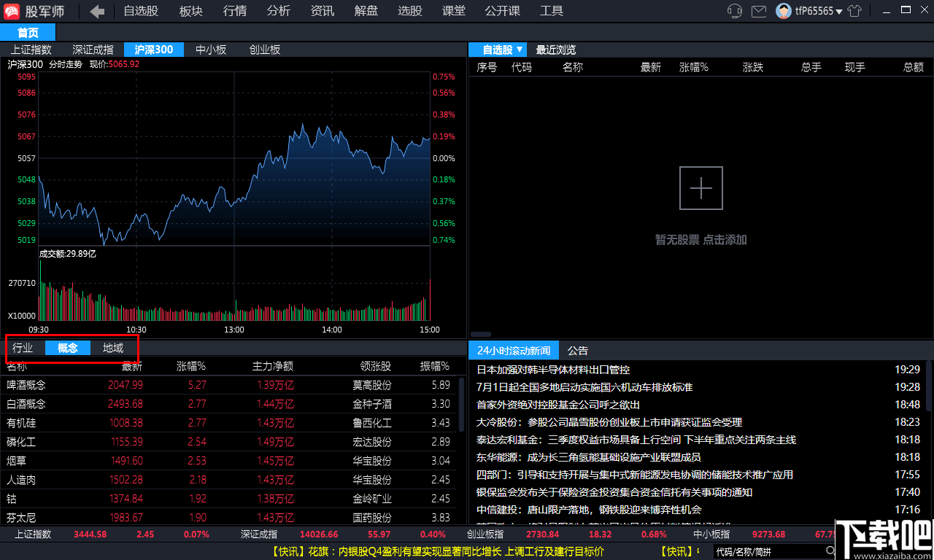Viewport: 934px width, 560px height.
Task: Click the 代码/名称/简拼 search field
Action: pyautogui.click(x=768, y=551)
